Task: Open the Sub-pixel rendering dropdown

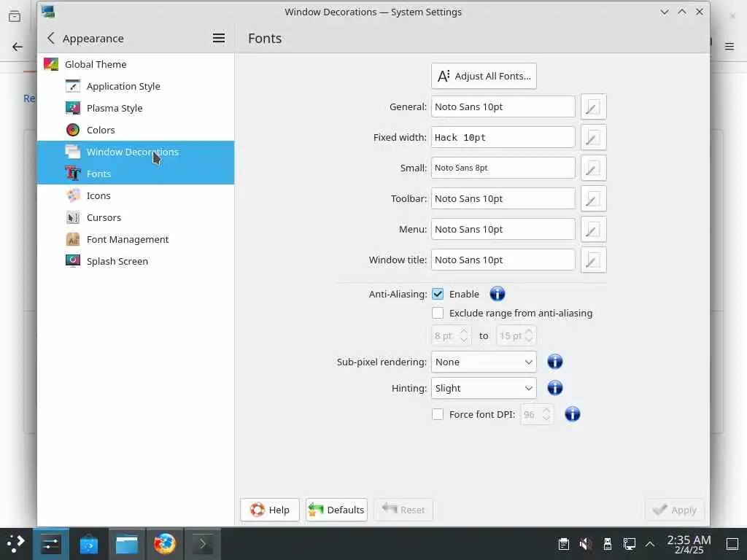Action: click(484, 362)
